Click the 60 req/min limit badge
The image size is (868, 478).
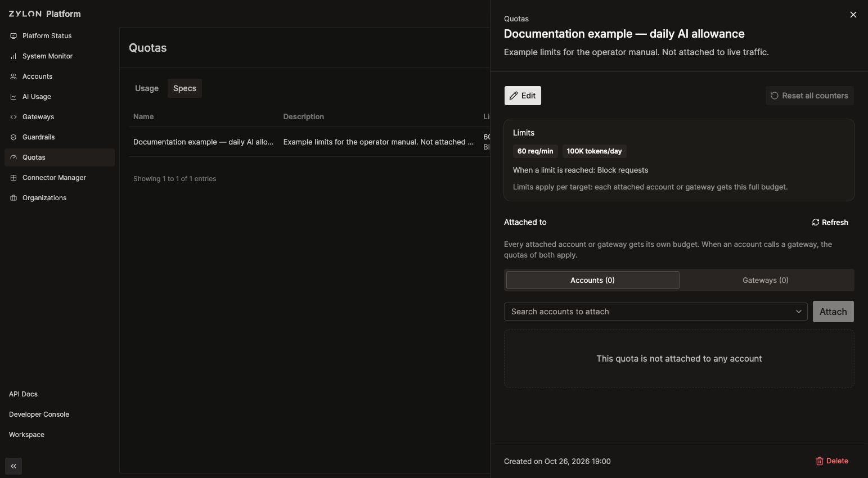pos(536,151)
